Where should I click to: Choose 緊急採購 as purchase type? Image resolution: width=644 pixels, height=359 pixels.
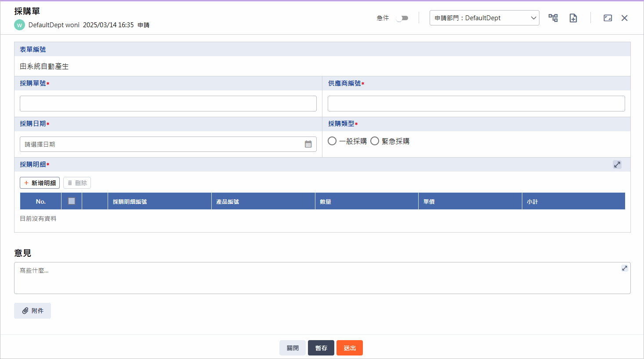(x=374, y=140)
